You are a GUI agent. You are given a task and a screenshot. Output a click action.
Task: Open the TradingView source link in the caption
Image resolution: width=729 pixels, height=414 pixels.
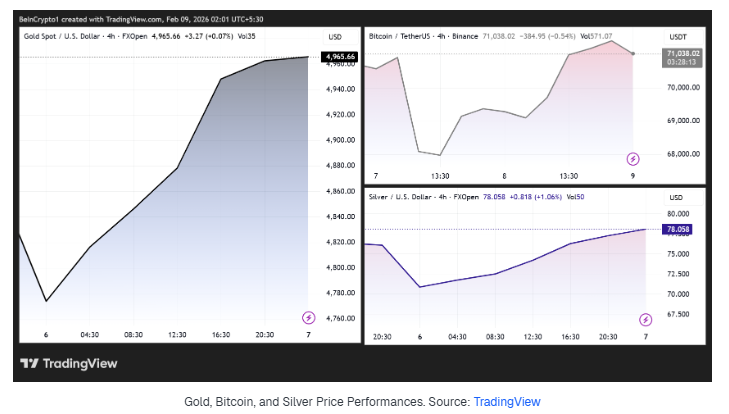(x=506, y=401)
